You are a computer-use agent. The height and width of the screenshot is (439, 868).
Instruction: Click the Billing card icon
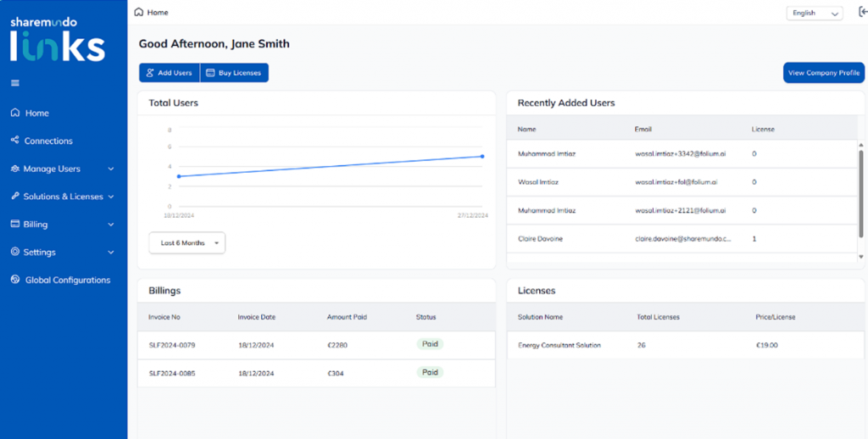pos(15,225)
